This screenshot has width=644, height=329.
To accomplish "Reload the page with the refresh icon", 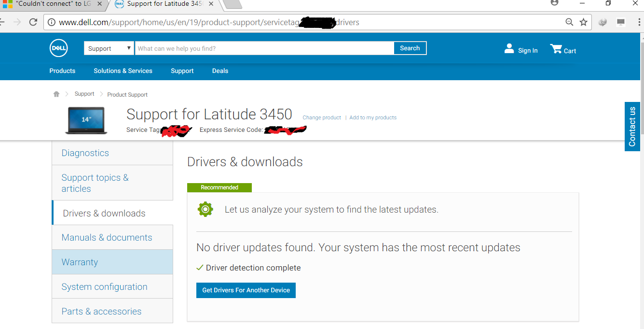I will pos(33,22).
